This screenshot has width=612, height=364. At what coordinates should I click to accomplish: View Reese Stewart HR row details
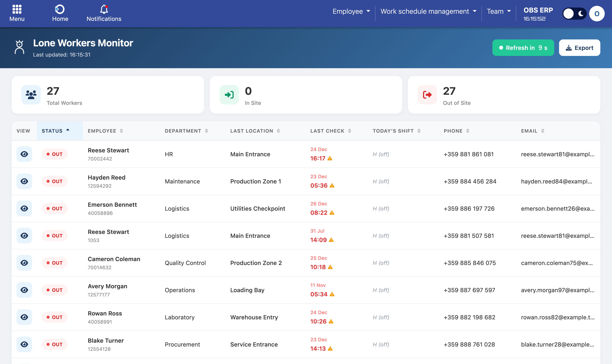(x=24, y=154)
